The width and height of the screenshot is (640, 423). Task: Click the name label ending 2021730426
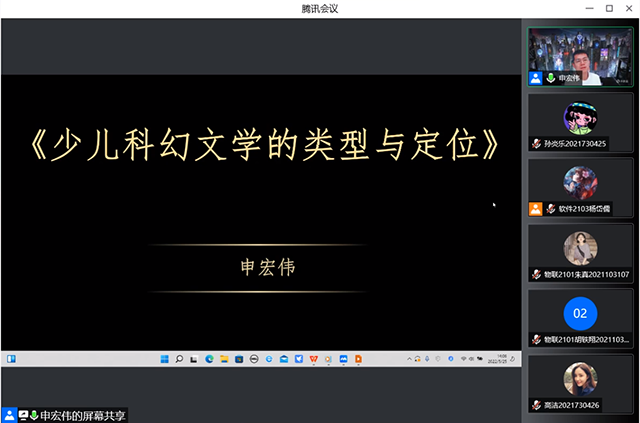tap(571, 405)
